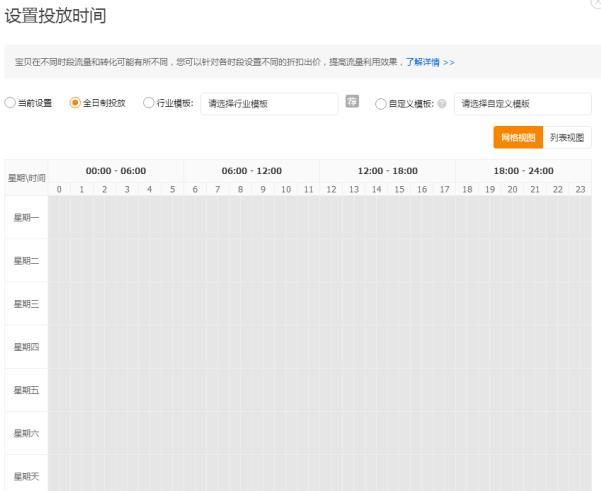Open the 请选择自定义模板 dropdown
This screenshot has width=601, height=491.
(x=521, y=104)
